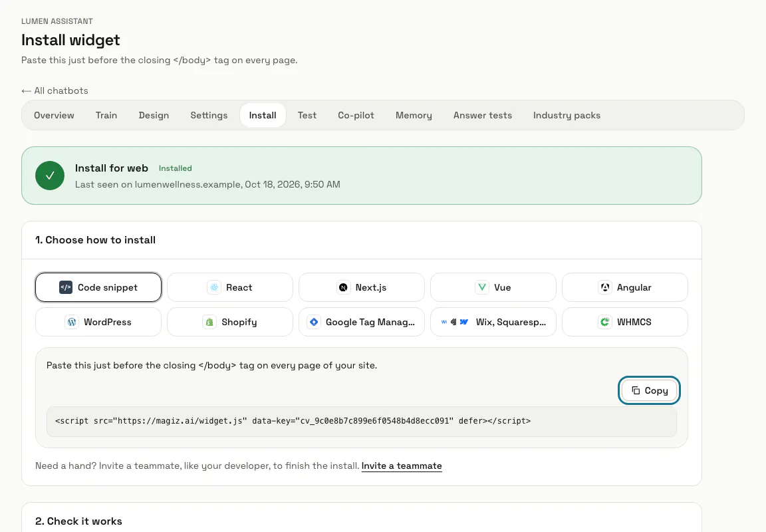The height and width of the screenshot is (532, 766).
Task: Select the Install tab
Action: [263, 115]
